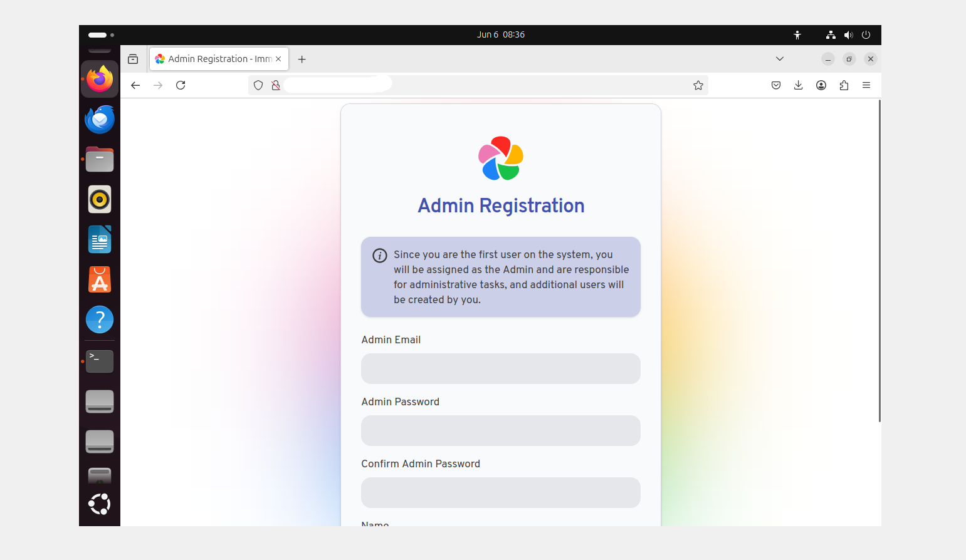This screenshot has height=560, width=966.
Task: Open the Extensions puzzle icon
Action: click(x=844, y=85)
